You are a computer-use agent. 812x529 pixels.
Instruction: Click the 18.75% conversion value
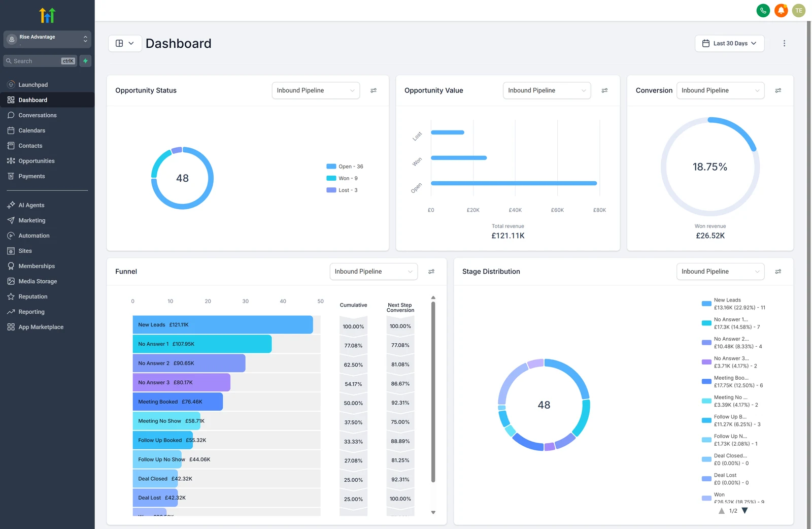(710, 167)
